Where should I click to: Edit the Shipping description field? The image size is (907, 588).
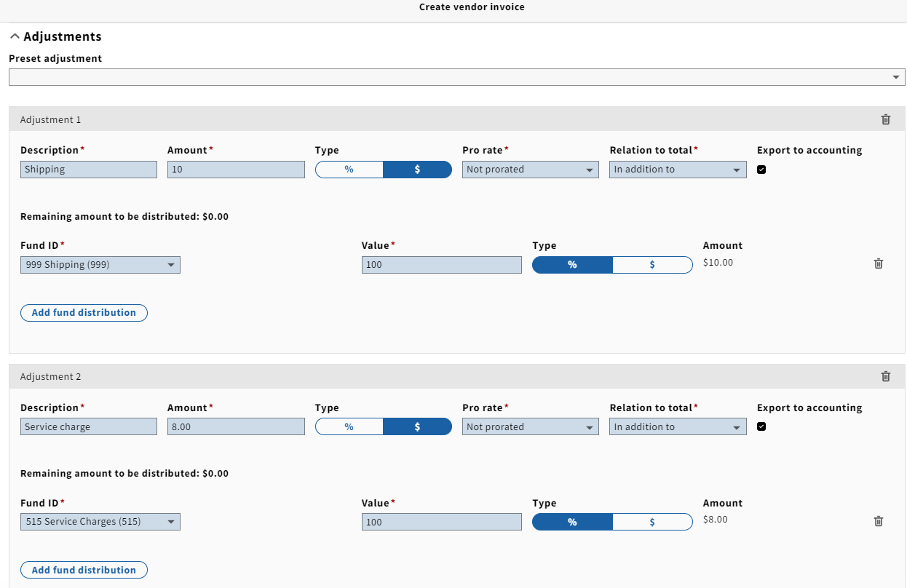click(x=89, y=170)
